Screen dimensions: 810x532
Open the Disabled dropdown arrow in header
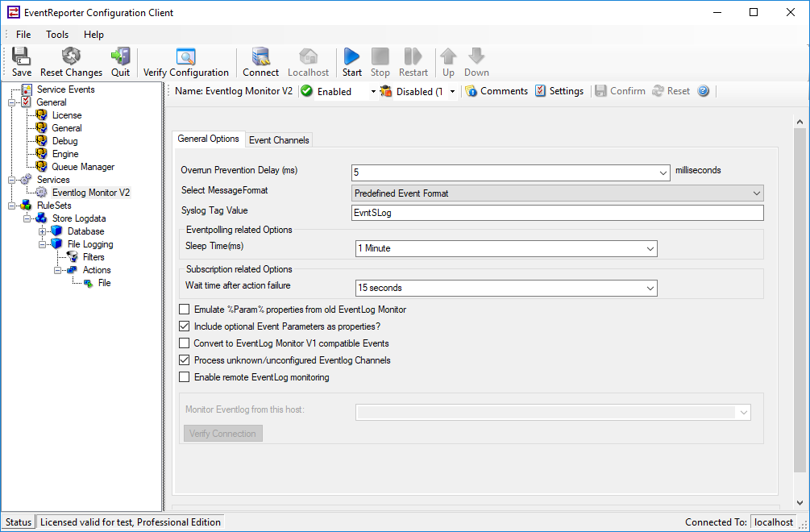point(452,91)
